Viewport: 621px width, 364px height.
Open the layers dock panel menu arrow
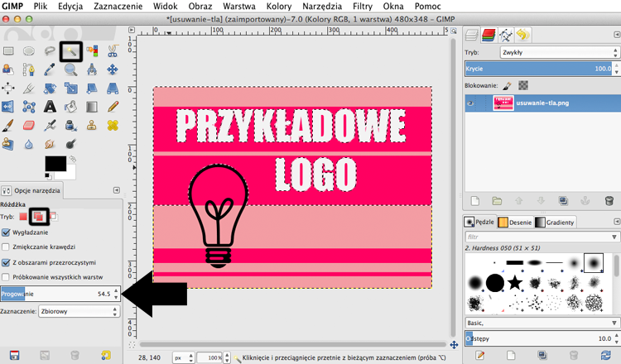(617, 35)
